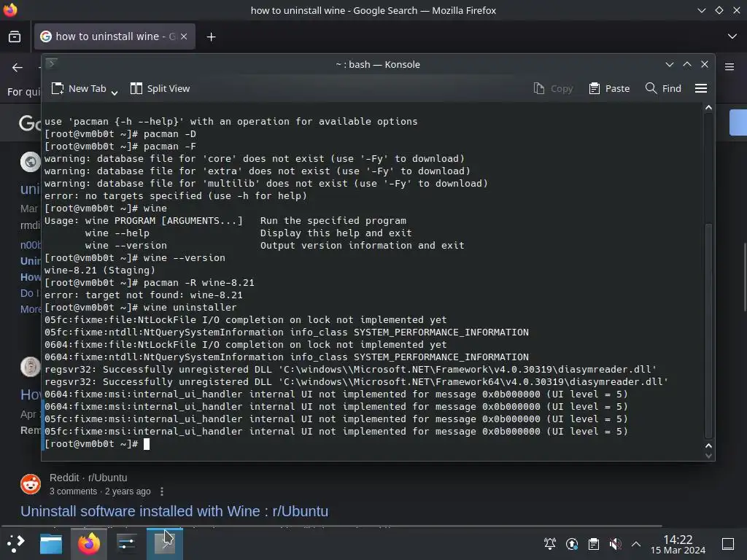Click the Firefox page scrollbar
The height and width of the screenshot is (560, 747).
click(x=744, y=276)
